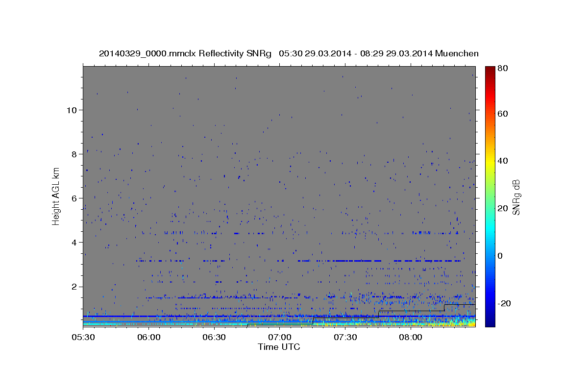Click the 07:30 time tick label

345,338
